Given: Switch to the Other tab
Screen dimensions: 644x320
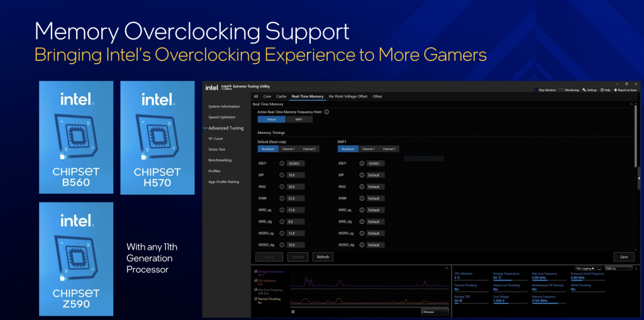Looking at the screenshot, I should coord(377,97).
